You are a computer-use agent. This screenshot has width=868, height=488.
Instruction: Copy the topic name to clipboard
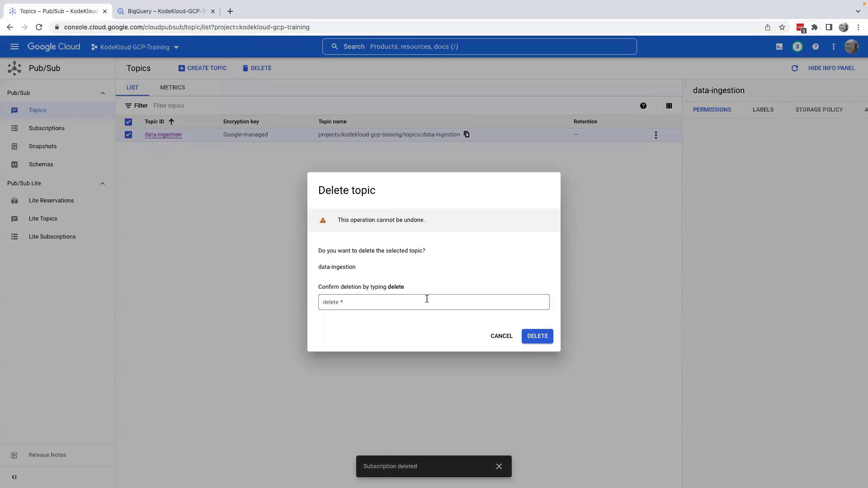[467, 135]
